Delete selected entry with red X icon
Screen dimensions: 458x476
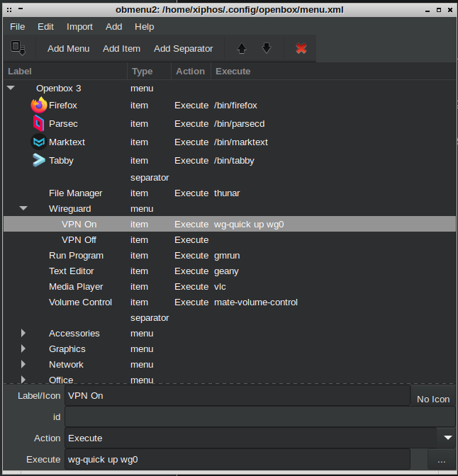coord(301,48)
